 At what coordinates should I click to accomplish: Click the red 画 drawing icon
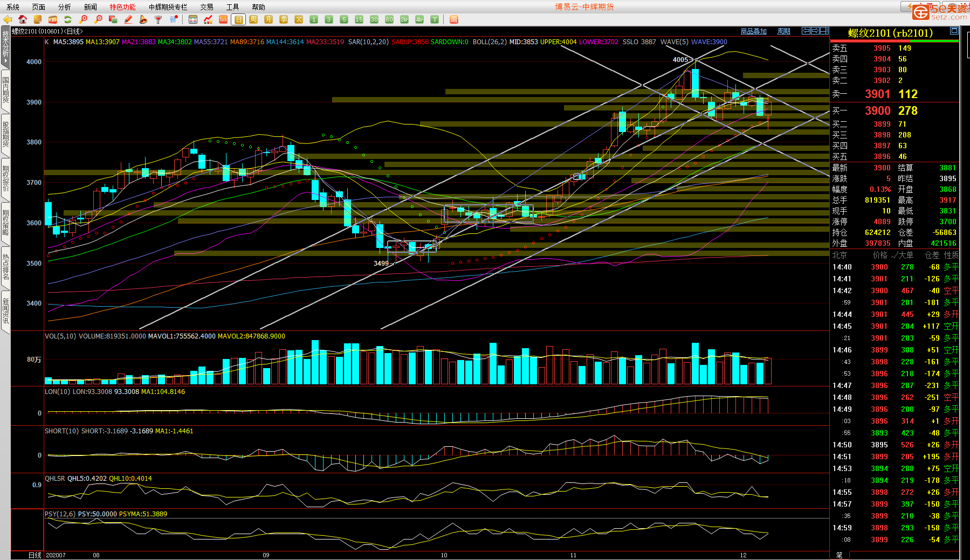pyautogui.click(x=454, y=19)
